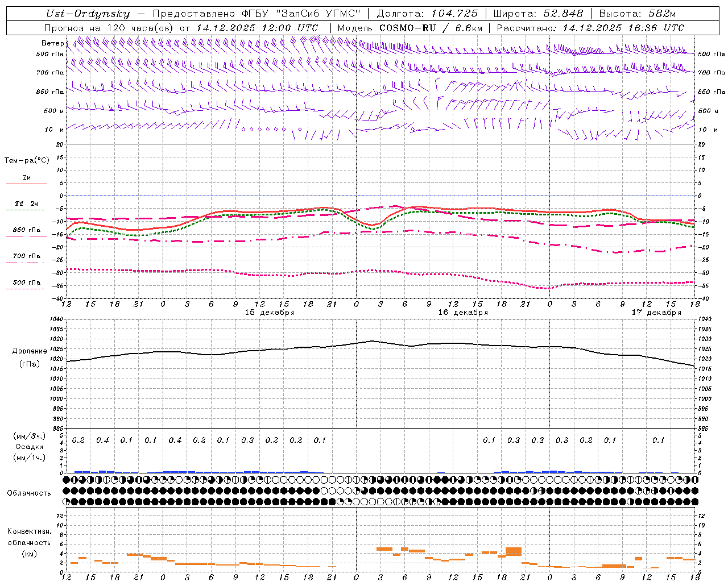This screenshot has height=582, width=728.
Task: Click the 10 м wind level label at left
Action: [55, 130]
